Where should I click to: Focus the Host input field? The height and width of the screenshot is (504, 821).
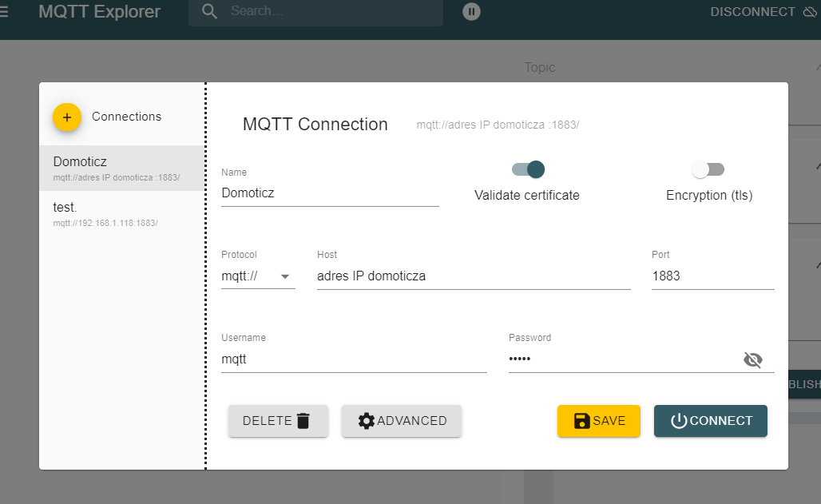(474, 276)
